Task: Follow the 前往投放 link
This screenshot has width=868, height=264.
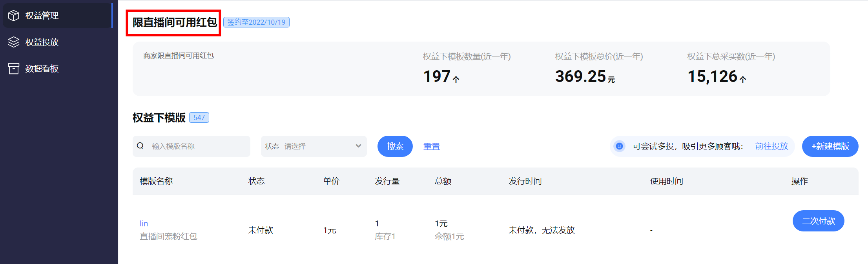Action: [x=771, y=146]
